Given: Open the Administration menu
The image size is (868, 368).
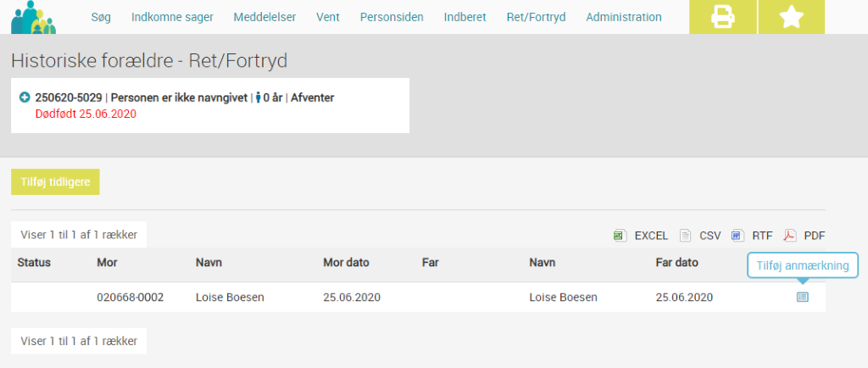Looking at the screenshot, I should pyautogui.click(x=623, y=17).
